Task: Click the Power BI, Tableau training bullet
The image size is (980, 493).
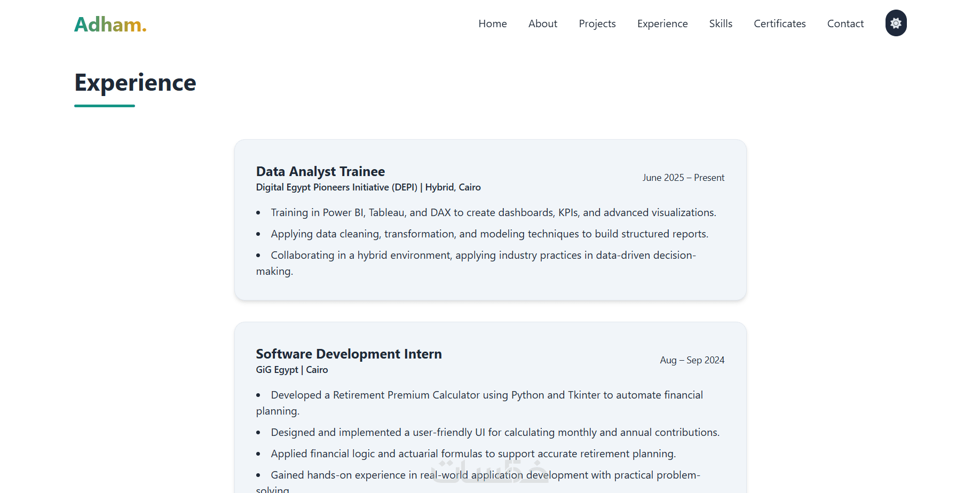Action: click(x=493, y=212)
